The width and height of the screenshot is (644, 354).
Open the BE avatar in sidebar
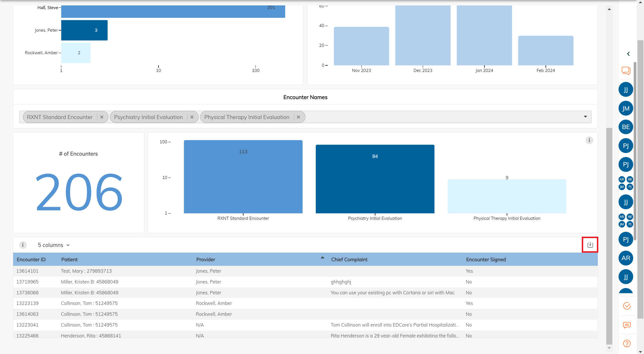[626, 127]
